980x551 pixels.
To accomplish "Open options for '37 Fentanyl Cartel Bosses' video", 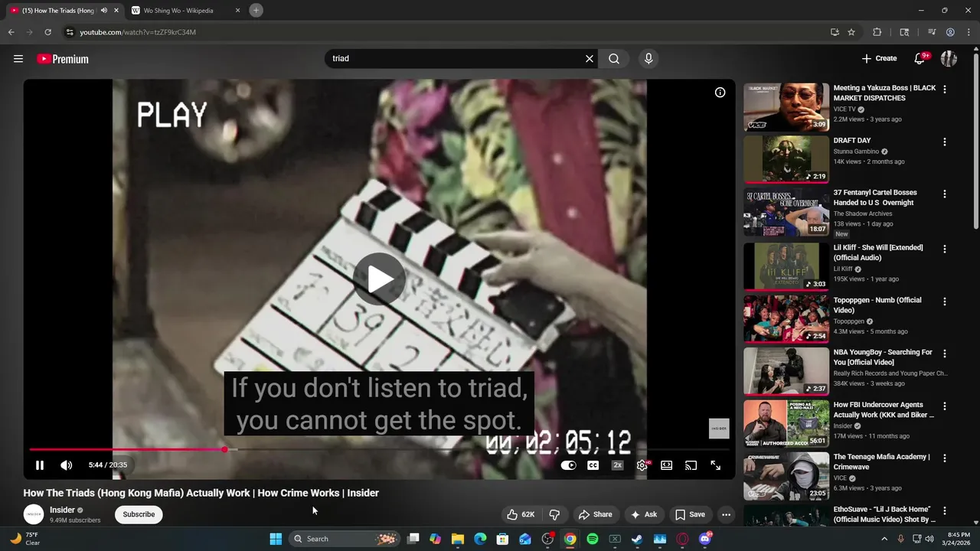I will 944,194.
